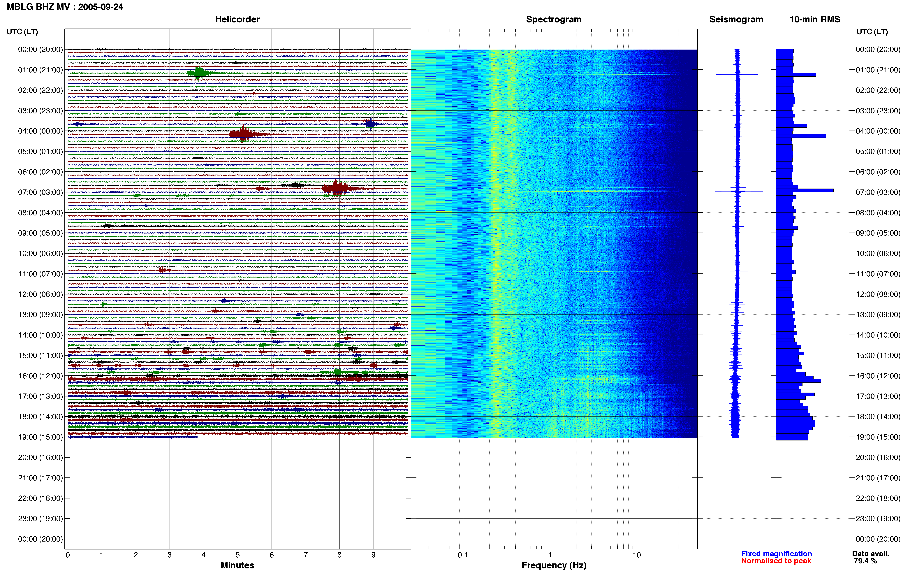Click the right 'UTC (LT)' axis label

coord(872,32)
